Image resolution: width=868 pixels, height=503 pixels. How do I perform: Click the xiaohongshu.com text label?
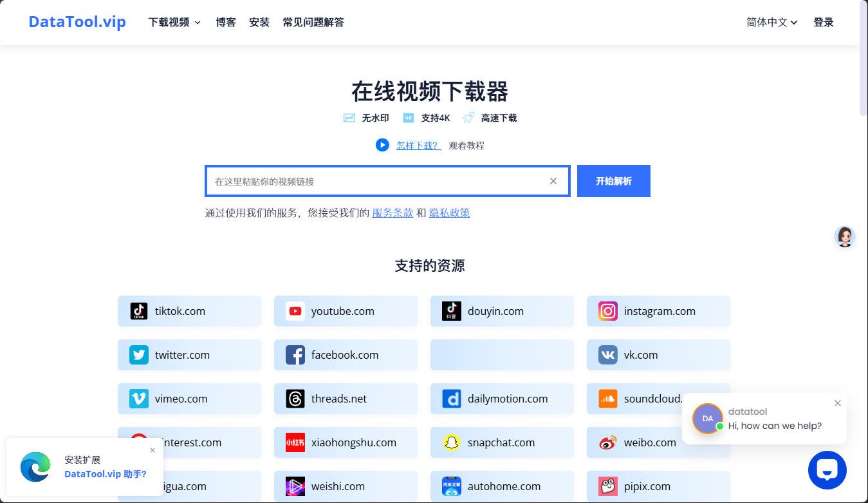pos(354,442)
